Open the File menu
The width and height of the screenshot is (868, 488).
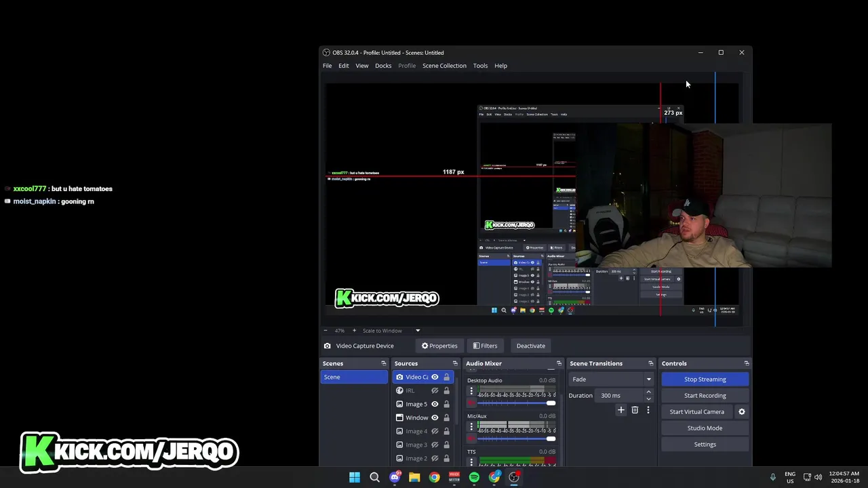pos(328,66)
